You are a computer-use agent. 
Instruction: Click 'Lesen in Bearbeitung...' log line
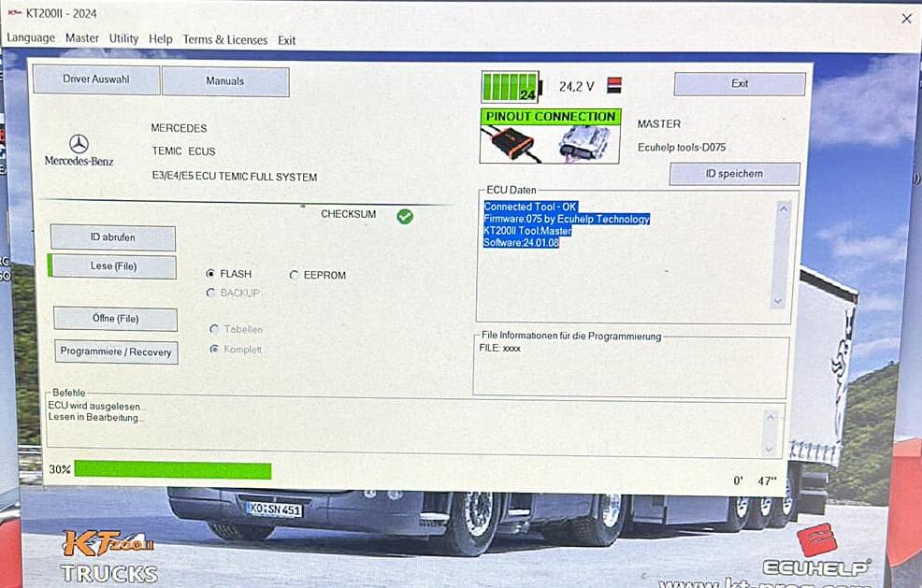click(x=95, y=417)
